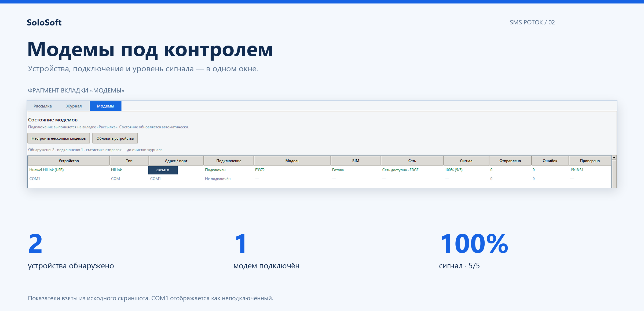The image size is (644, 311).
Task: Switch to the Рассылка tab
Action: 43,106
